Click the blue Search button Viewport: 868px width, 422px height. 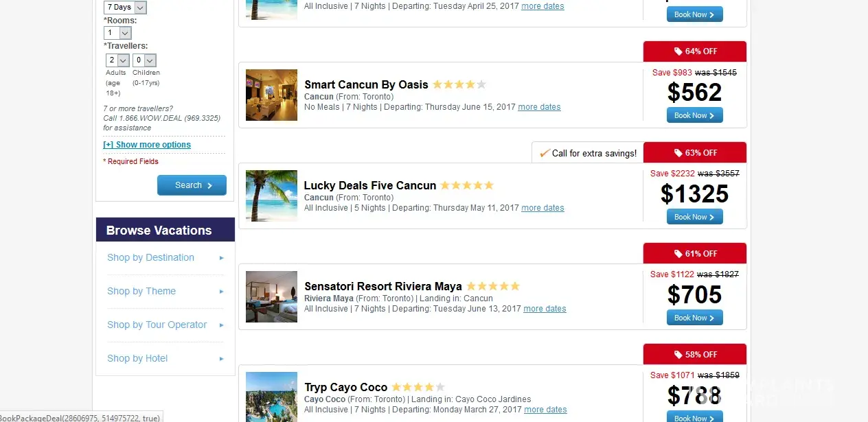click(x=192, y=185)
